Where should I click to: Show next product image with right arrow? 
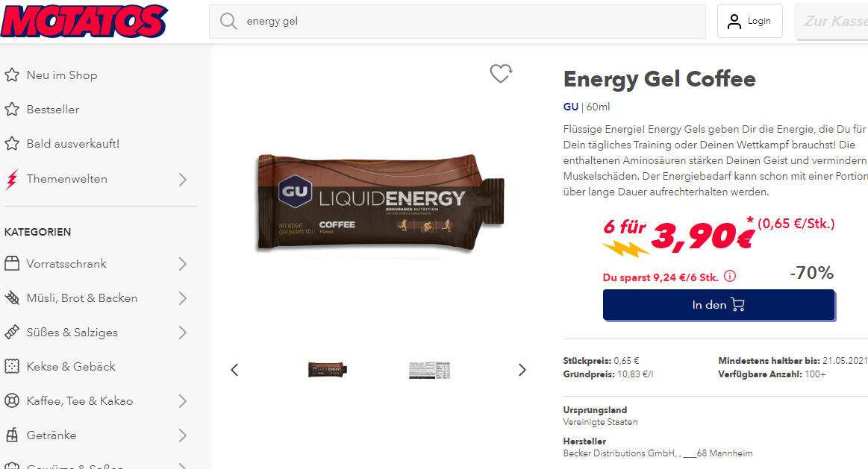(522, 370)
